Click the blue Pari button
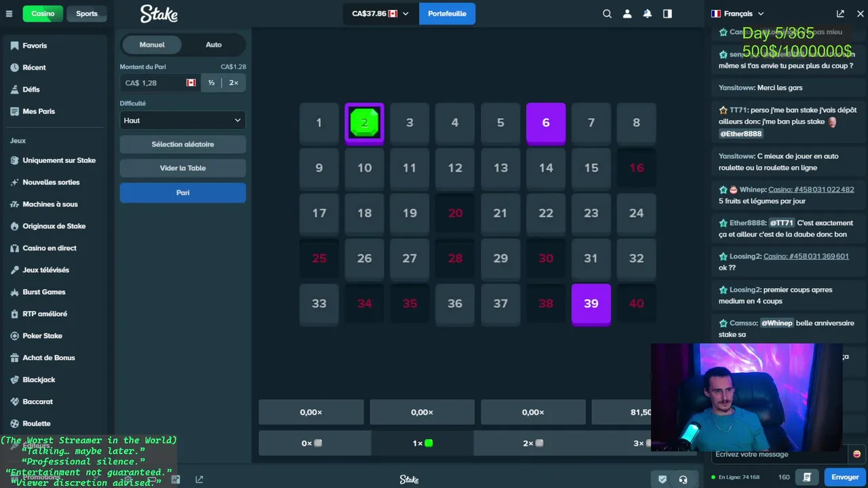 (182, 192)
